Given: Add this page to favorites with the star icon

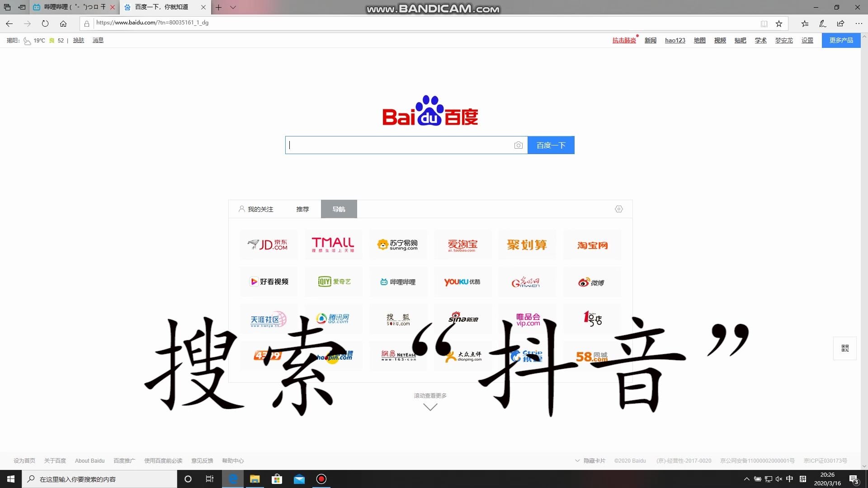Looking at the screenshot, I should click(x=778, y=23).
